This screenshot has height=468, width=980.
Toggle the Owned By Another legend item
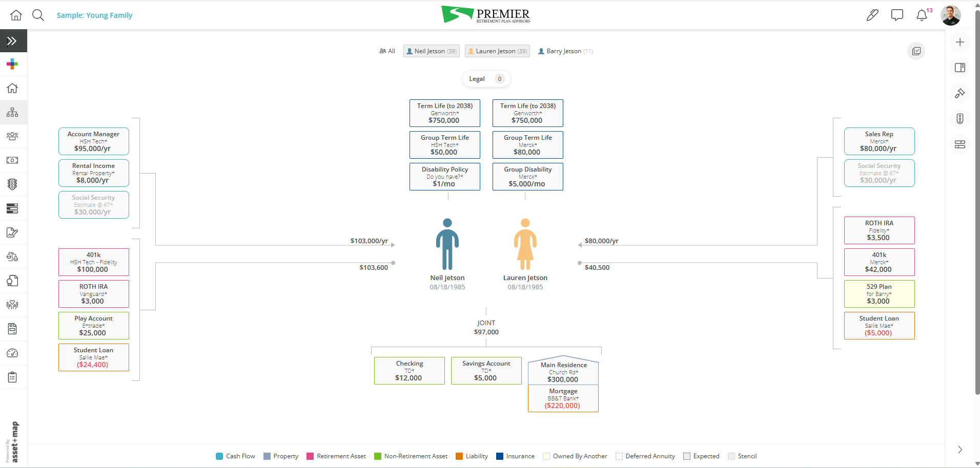click(x=575, y=456)
